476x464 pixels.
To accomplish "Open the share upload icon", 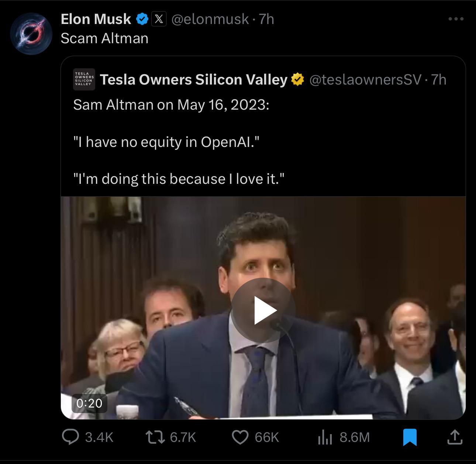I will [x=455, y=437].
